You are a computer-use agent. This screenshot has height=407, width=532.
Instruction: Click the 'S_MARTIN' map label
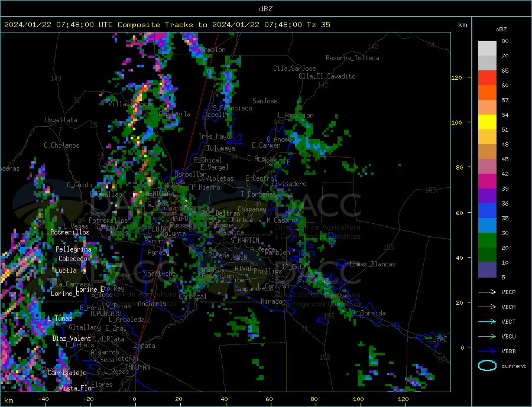[x=245, y=240]
